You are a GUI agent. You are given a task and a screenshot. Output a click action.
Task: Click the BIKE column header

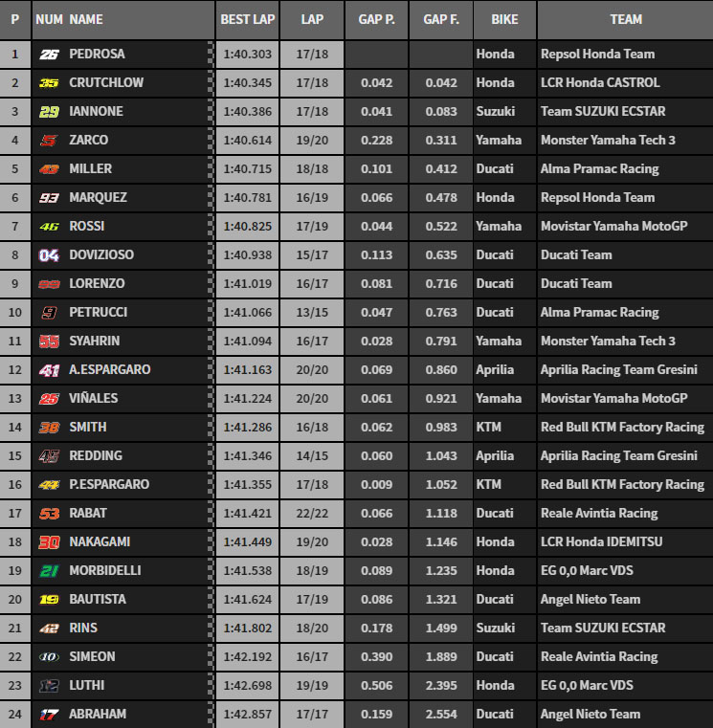[504, 19]
